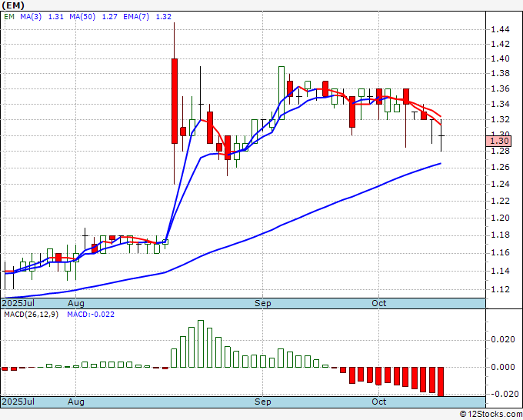Viewport: 523px width, 420px height.
Task: Click the MA(3) value 1.31
Action: coord(55,17)
